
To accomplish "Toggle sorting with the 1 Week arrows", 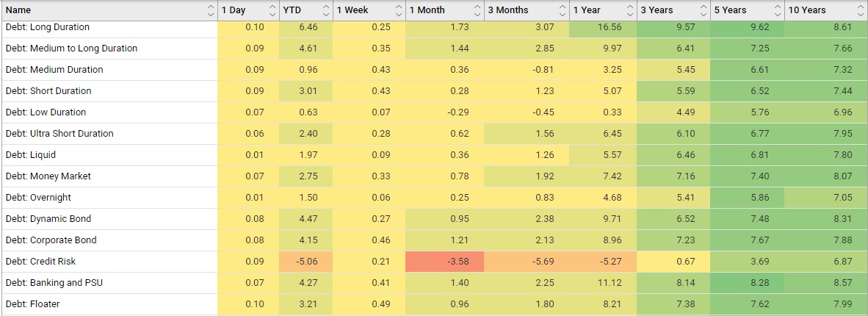I will (x=399, y=10).
